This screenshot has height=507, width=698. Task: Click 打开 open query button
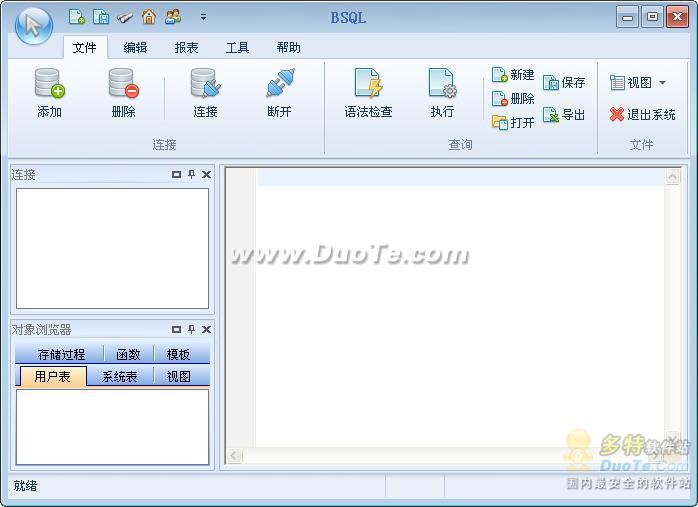coord(513,122)
